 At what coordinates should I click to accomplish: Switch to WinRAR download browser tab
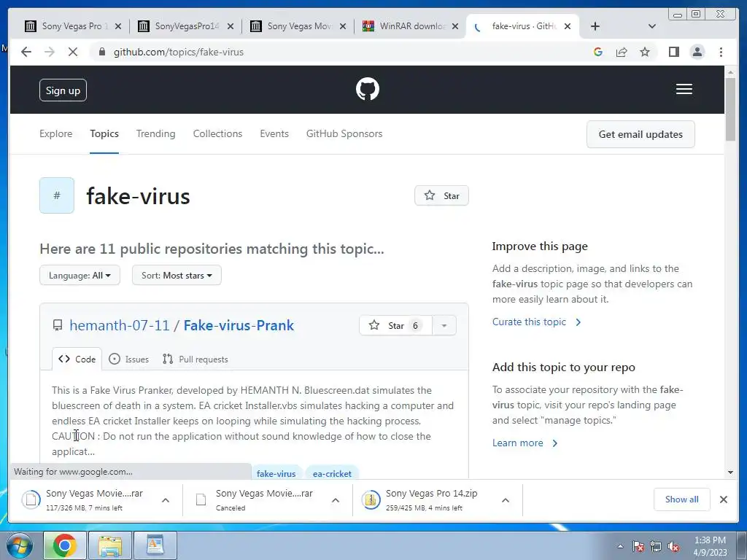411,26
